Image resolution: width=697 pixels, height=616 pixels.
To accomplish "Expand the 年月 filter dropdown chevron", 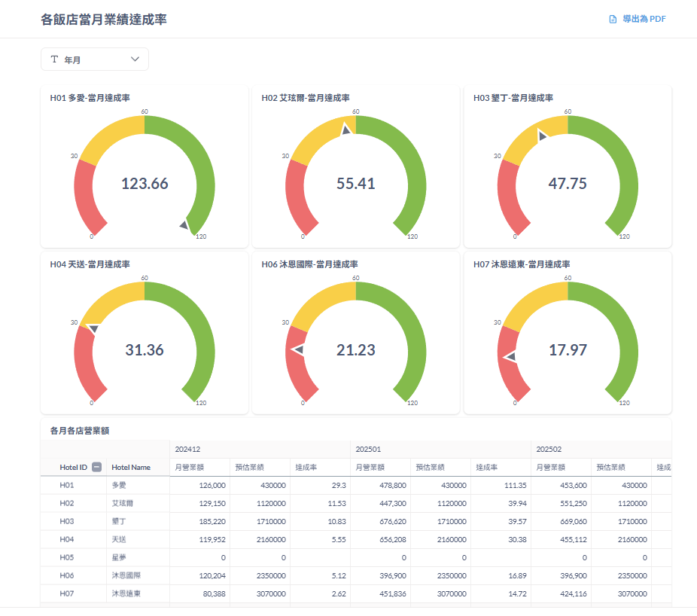I will 135,59.
